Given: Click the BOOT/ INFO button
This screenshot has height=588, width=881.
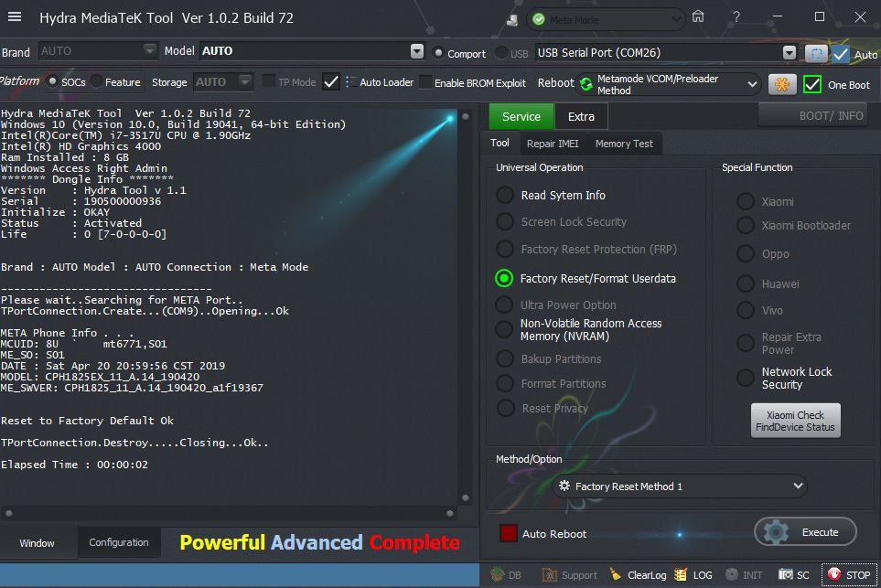Looking at the screenshot, I should click(813, 115).
